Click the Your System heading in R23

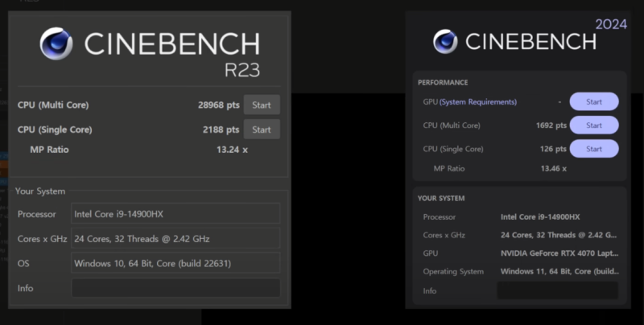[40, 191]
